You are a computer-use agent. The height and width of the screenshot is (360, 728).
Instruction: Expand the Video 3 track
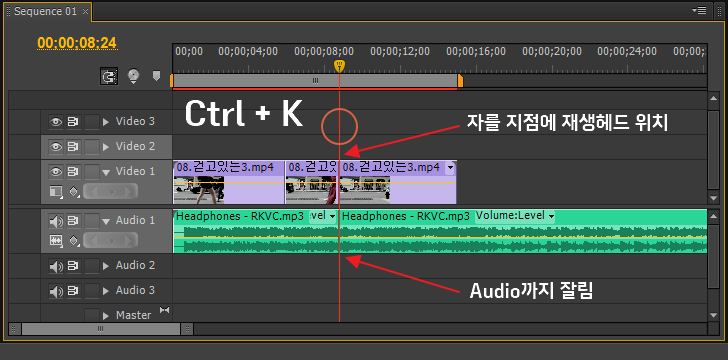coord(106,122)
